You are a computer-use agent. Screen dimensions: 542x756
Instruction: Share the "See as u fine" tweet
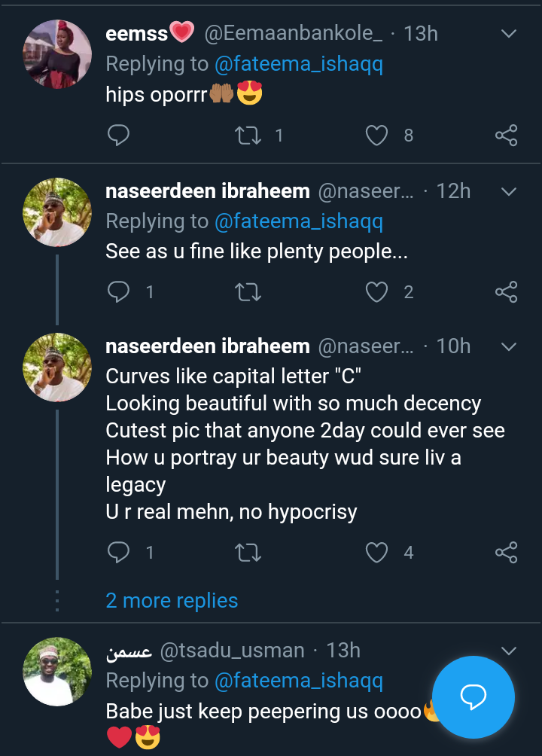(x=506, y=292)
